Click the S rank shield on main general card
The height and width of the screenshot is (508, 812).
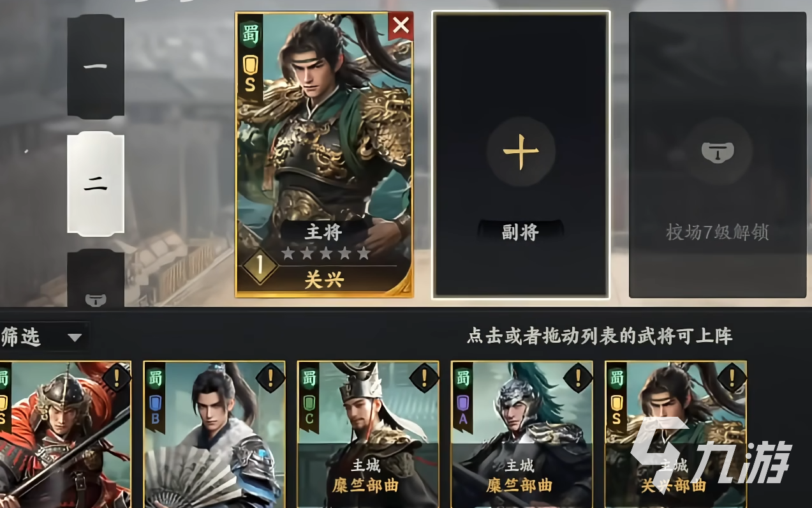[x=251, y=75]
